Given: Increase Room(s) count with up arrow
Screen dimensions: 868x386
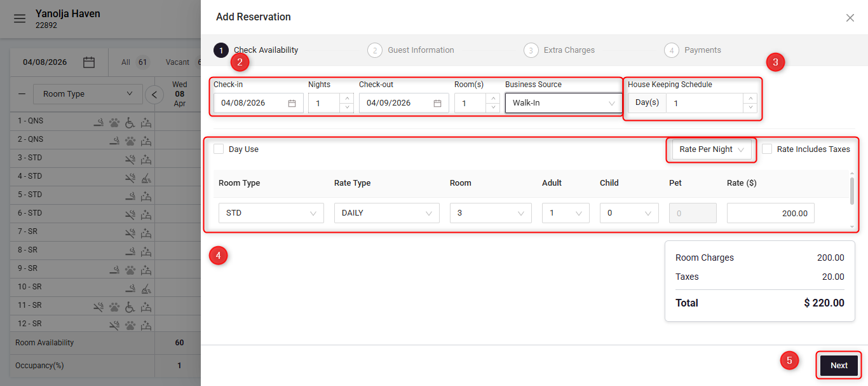Looking at the screenshot, I should coord(492,98).
